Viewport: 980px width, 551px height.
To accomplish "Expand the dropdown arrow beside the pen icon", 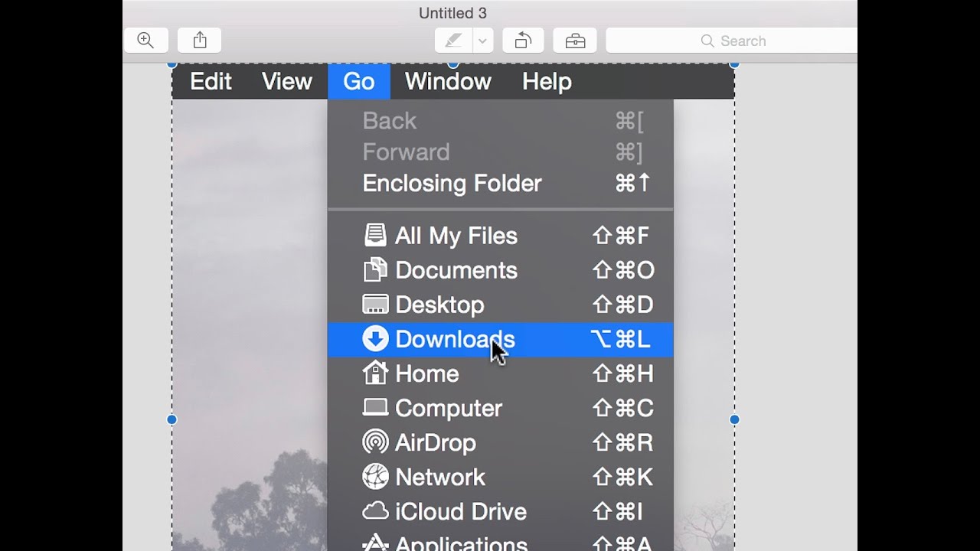I will pos(482,41).
